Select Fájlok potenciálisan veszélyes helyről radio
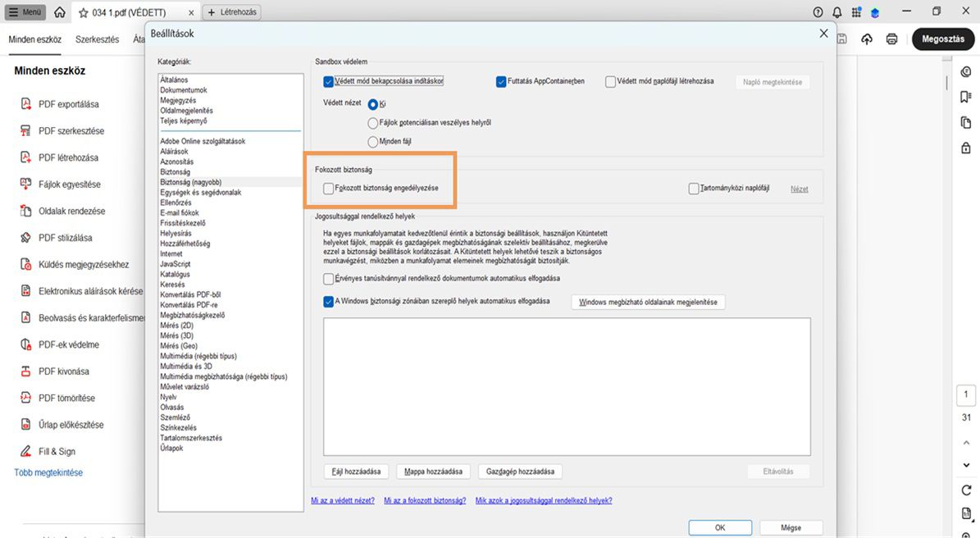980x542 pixels. click(x=373, y=123)
